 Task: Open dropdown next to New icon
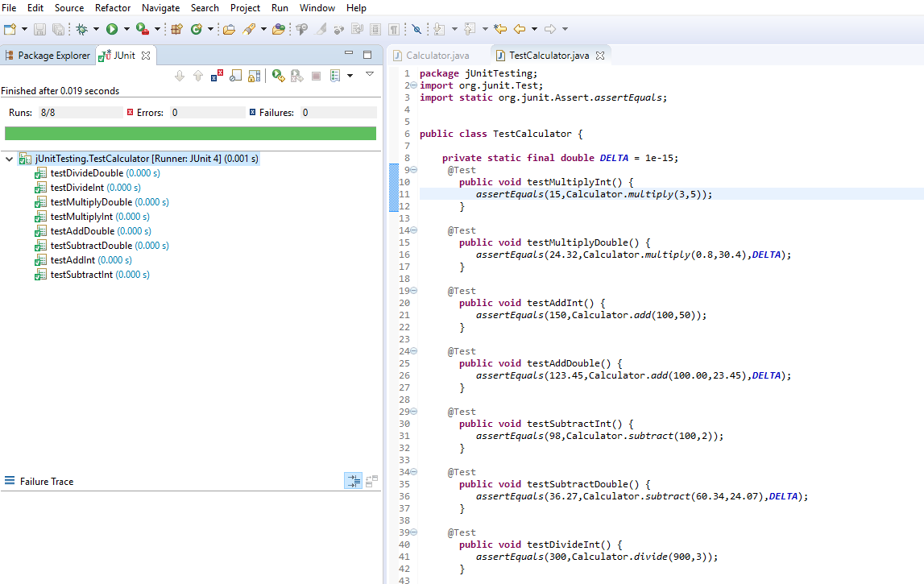pyautogui.click(x=24, y=29)
